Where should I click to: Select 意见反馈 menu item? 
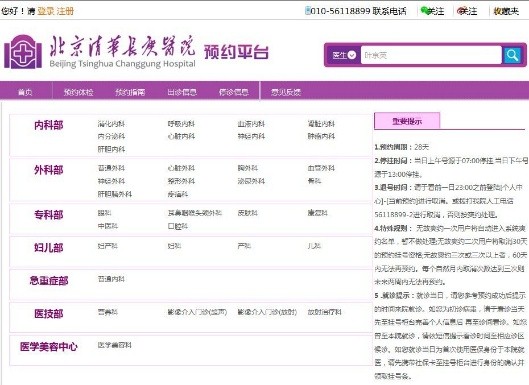[x=286, y=92]
